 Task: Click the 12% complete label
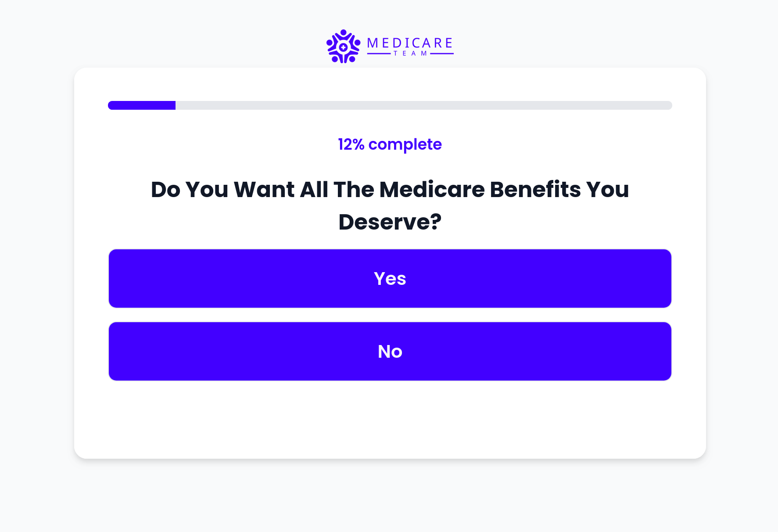tap(390, 144)
